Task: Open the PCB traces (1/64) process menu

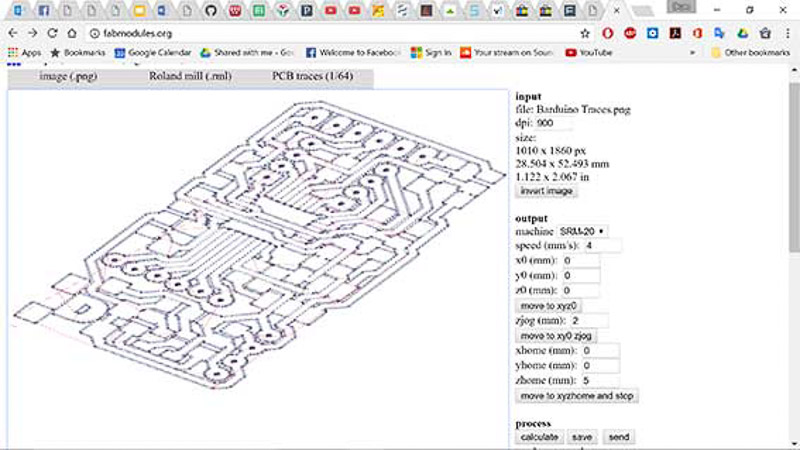Action: click(312, 76)
